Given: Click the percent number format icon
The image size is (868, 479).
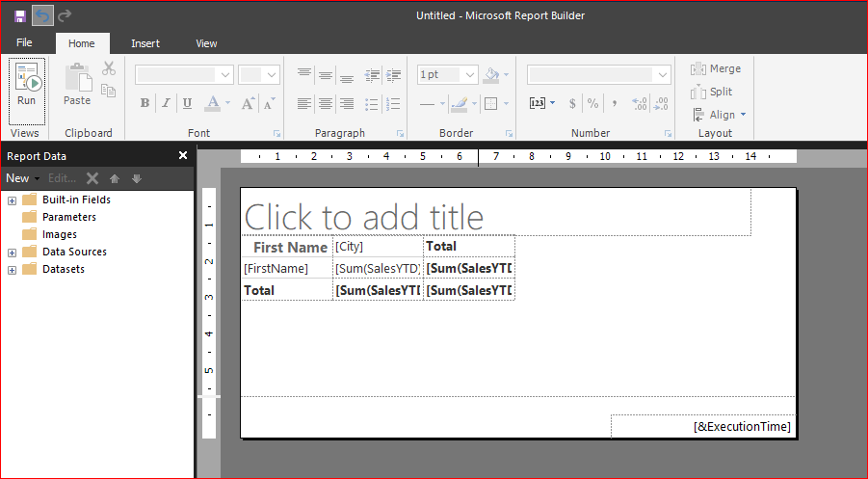Looking at the screenshot, I should (x=592, y=103).
